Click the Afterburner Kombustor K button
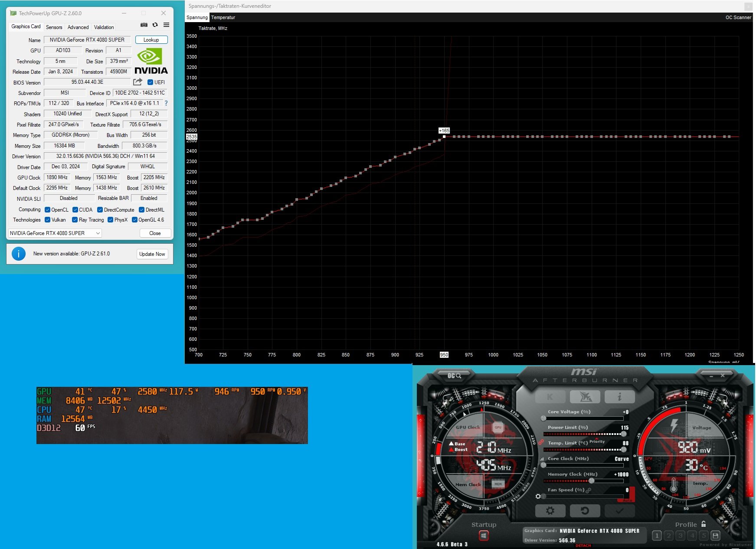The width and height of the screenshot is (756, 549). point(550,396)
